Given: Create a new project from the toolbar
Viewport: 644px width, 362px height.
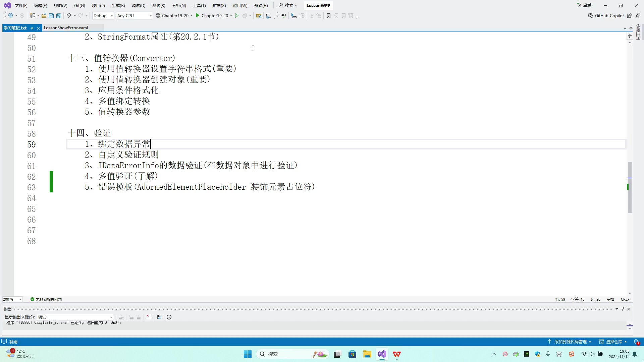Looking at the screenshot, I should 33,15.
